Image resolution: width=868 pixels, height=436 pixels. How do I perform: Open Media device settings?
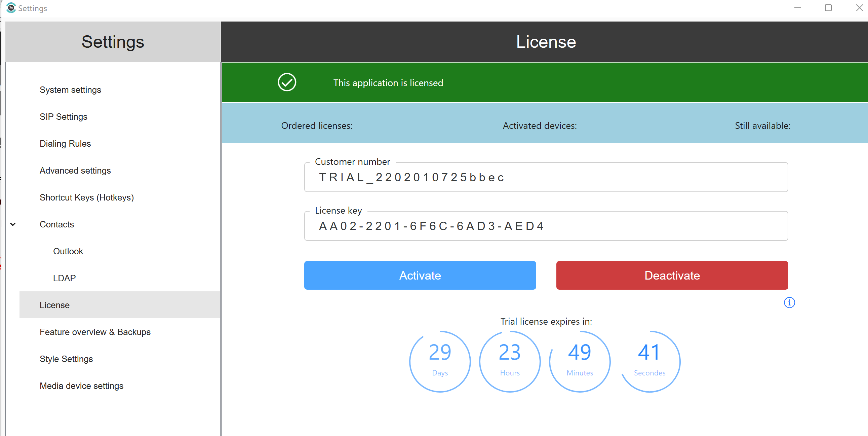(81, 386)
